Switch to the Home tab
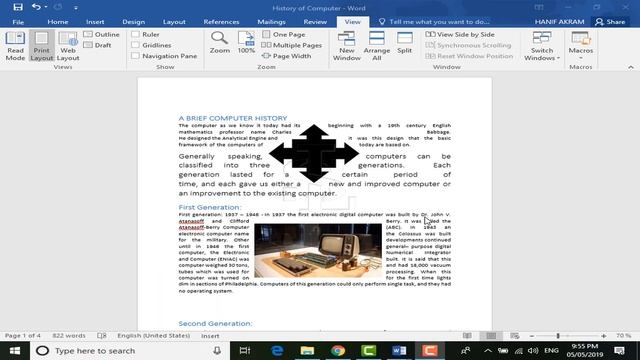The width and height of the screenshot is (640, 360). (58, 22)
